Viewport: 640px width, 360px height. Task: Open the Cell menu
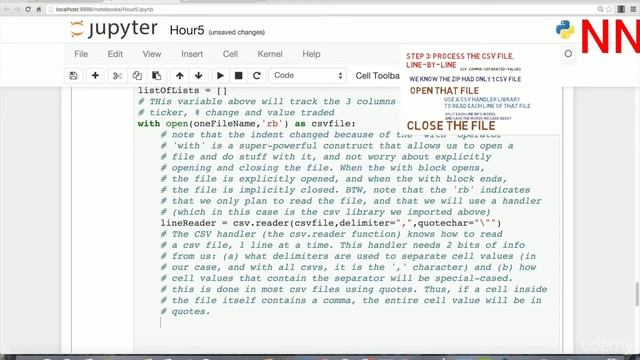[230, 54]
